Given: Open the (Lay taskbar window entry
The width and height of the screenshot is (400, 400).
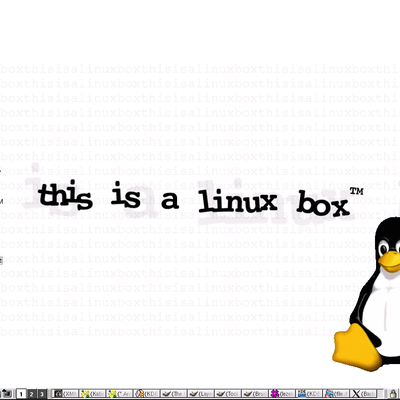Looking at the screenshot, I should click(x=201, y=394).
